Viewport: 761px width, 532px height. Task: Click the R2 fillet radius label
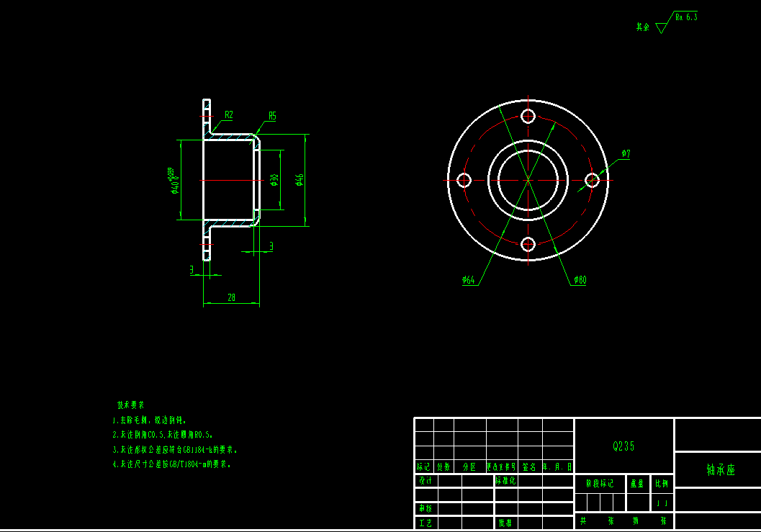pyautogui.click(x=229, y=115)
